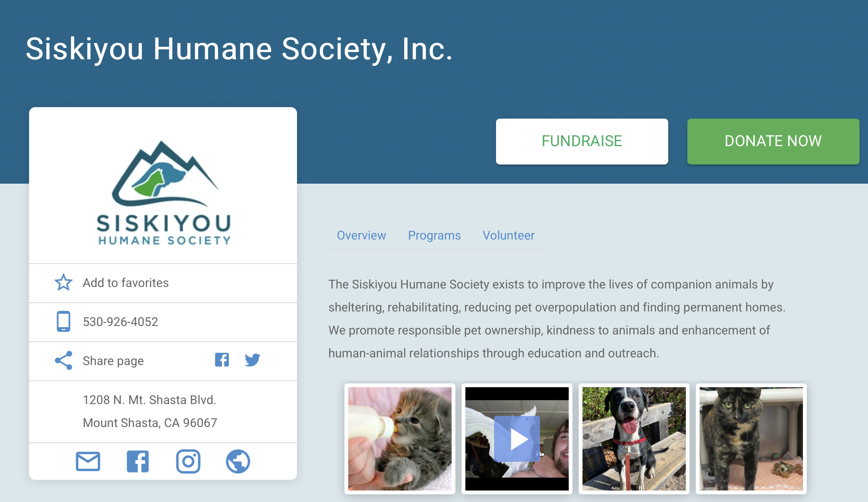The width and height of the screenshot is (868, 502).
Task: Click the share icon next to Share page
Action: (64, 360)
